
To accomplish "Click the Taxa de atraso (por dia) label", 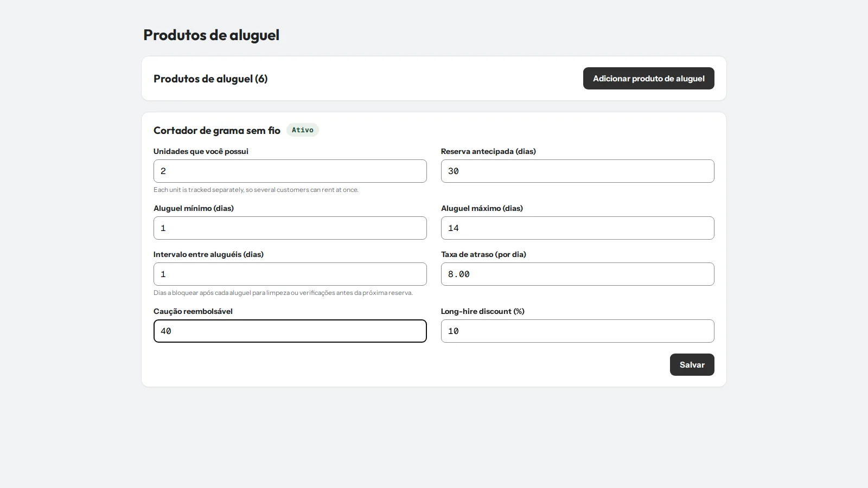I will [x=483, y=254].
